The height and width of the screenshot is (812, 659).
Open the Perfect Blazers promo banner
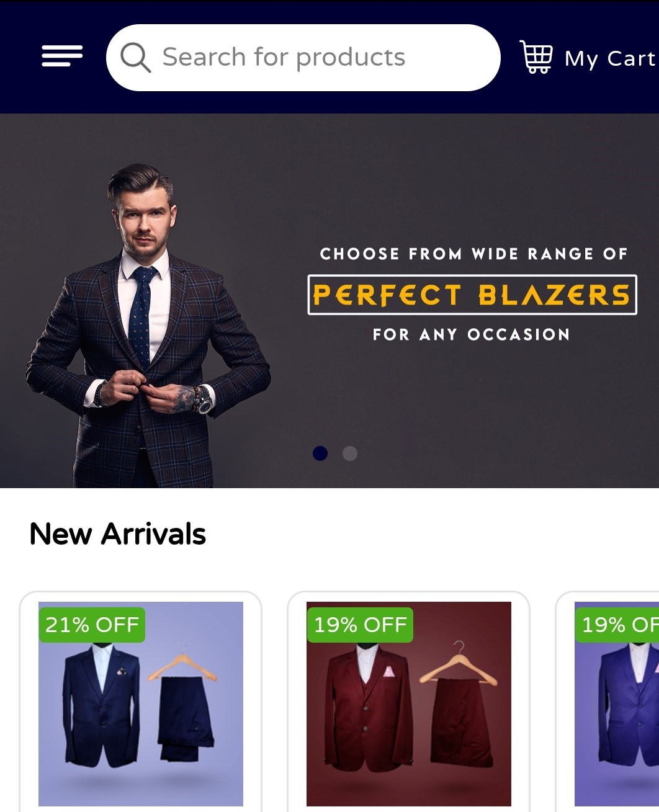point(329,301)
